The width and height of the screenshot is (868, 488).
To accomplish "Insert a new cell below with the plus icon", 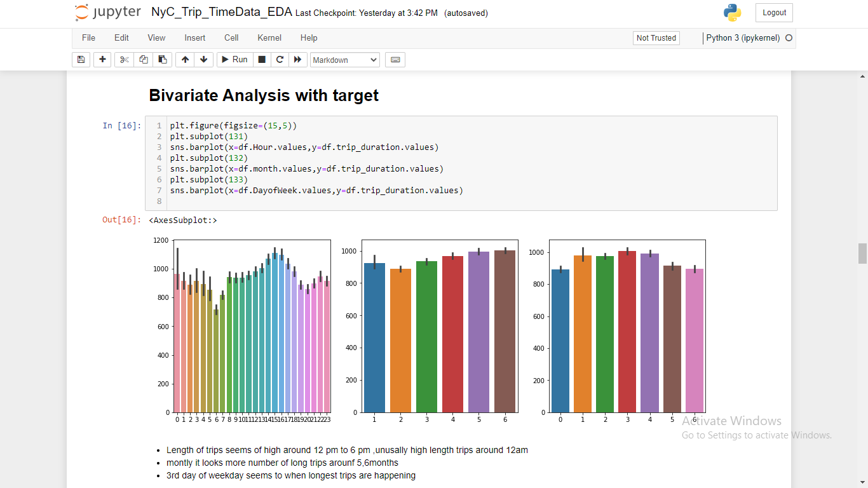I will tap(102, 59).
